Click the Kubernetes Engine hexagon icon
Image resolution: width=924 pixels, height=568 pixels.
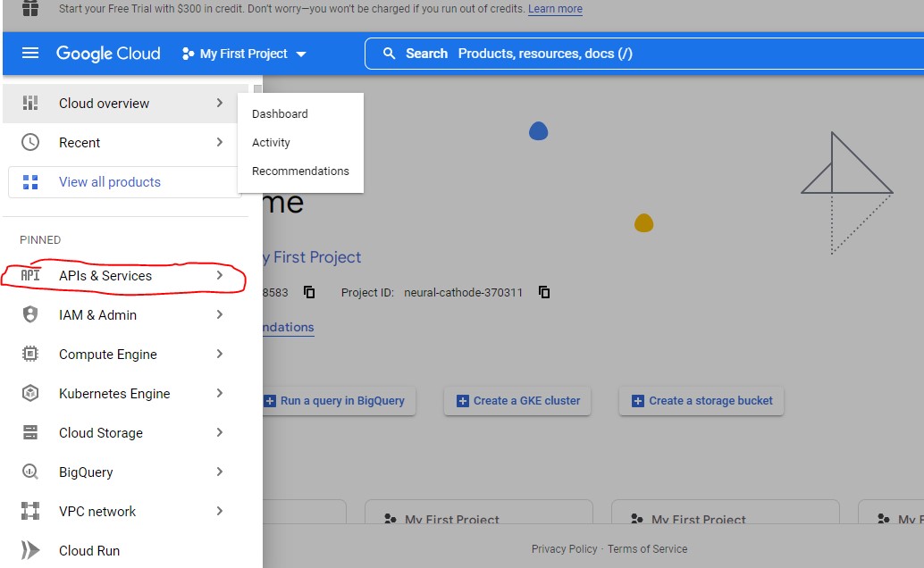30,394
